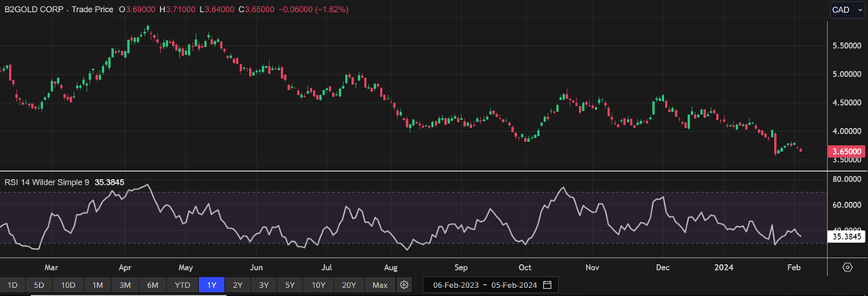Select the 3M time range
The width and height of the screenshot is (868, 296).
125,285
